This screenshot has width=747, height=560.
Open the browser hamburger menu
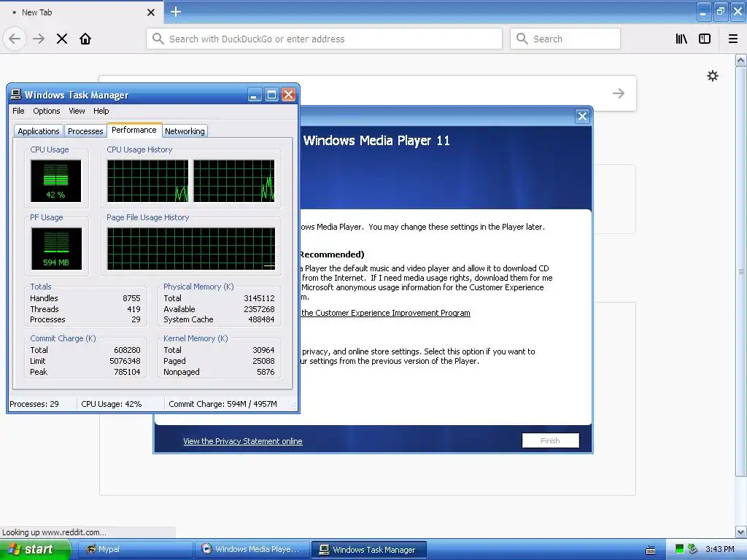pos(733,39)
